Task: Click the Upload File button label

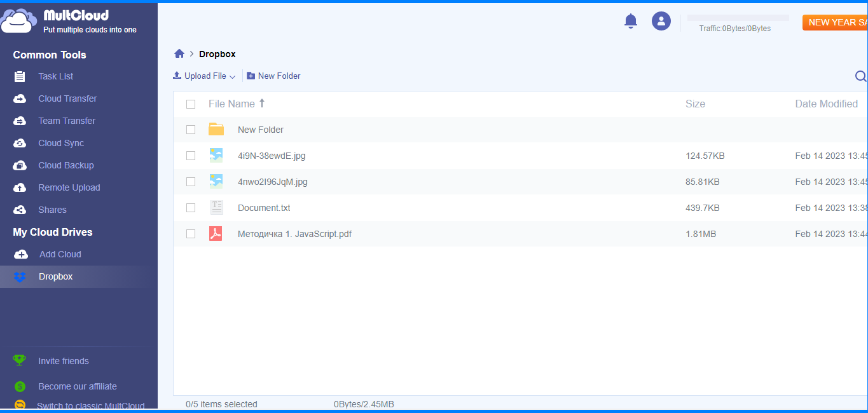Action: (205, 76)
